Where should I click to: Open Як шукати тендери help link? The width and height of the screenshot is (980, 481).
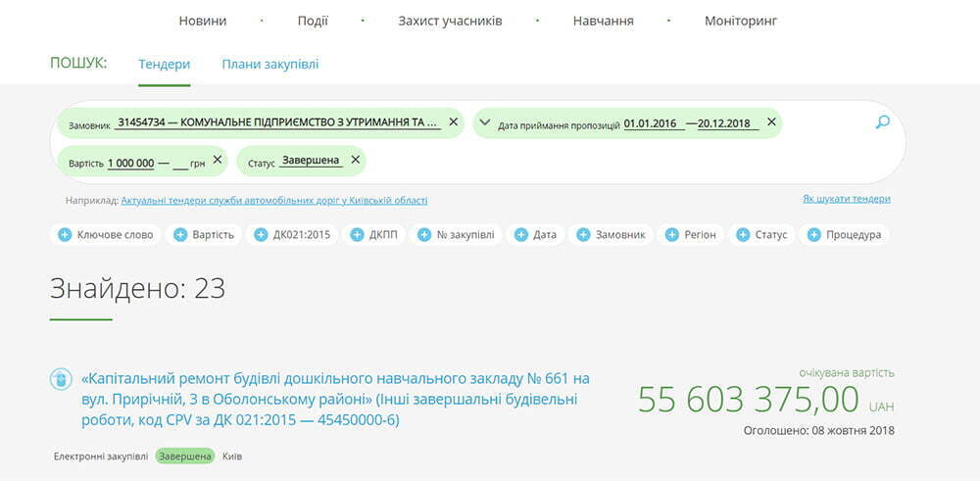point(847,199)
